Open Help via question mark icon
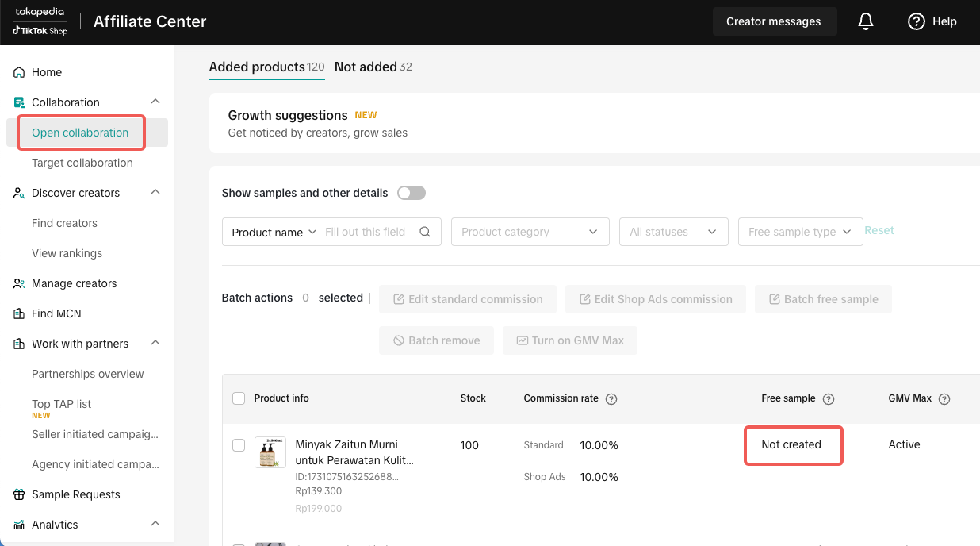The height and width of the screenshot is (546, 980). (917, 21)
